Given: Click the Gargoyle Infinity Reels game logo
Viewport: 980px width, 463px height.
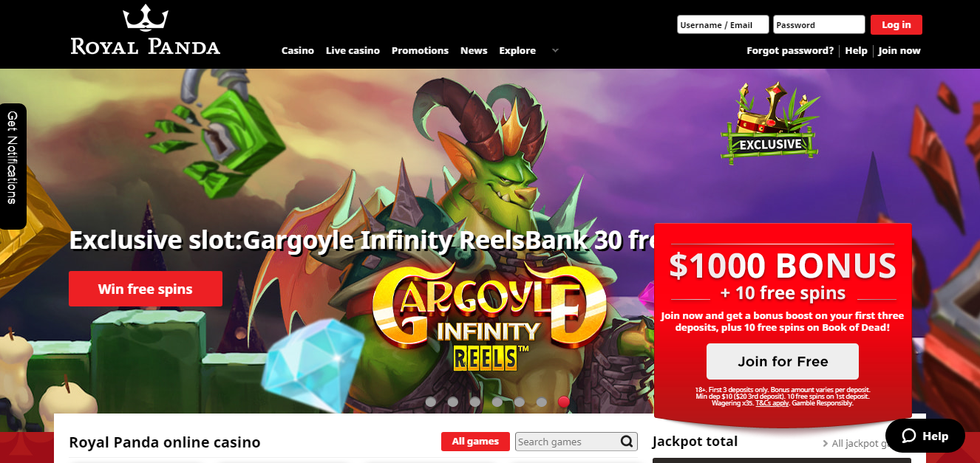Looking at the screenshot, I should pyautogui.click(x=489, y=316).
